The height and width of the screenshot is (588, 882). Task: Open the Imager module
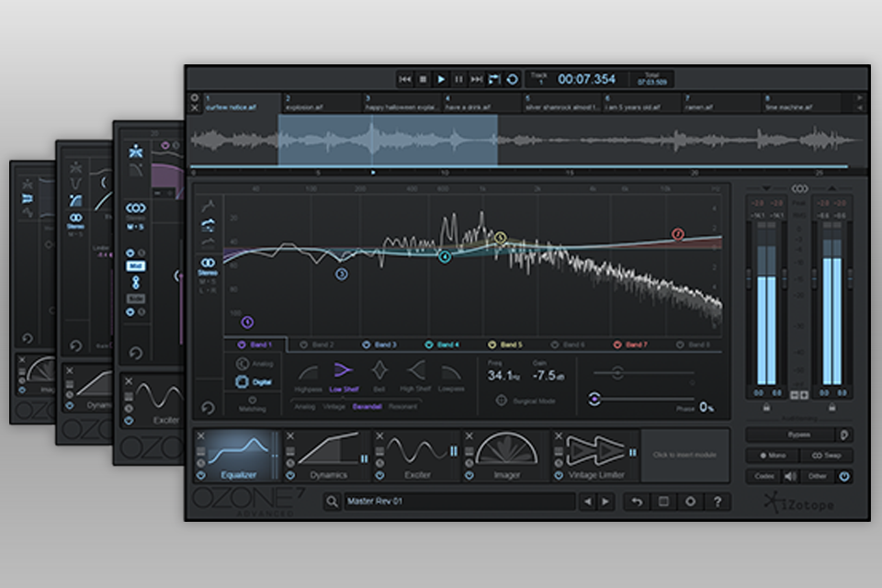tap(506, 456)
